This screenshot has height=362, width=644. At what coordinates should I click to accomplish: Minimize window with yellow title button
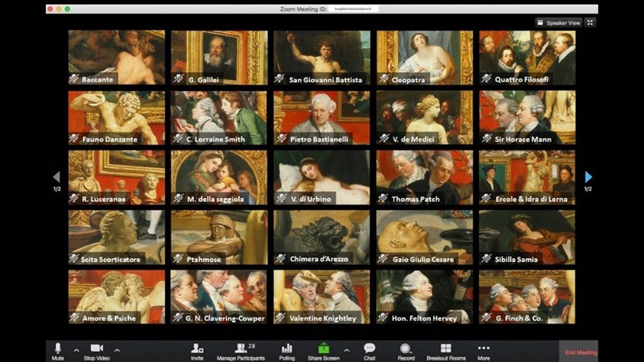59,9
